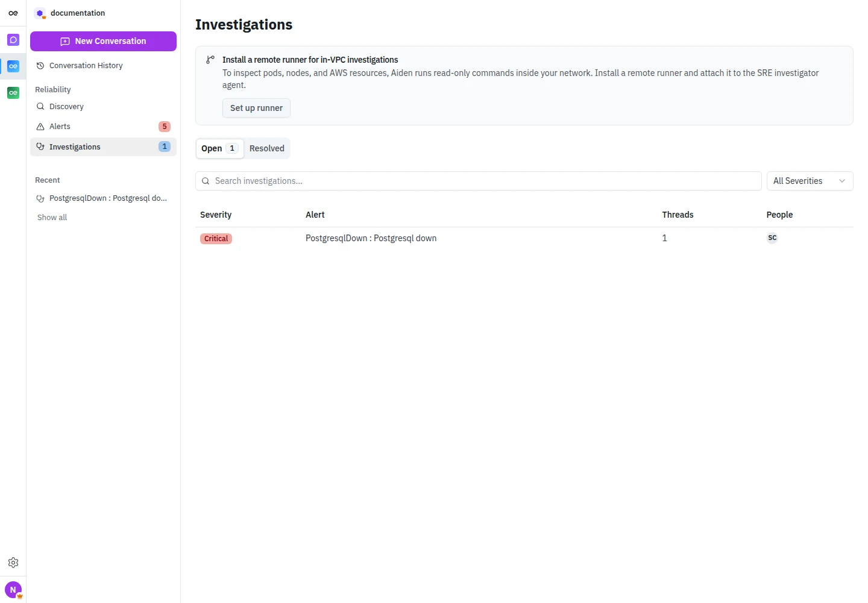Click the Investigations stethoscope icon
Screen dimensions: 868x603
pyautogui.click(x=40, y=147)
